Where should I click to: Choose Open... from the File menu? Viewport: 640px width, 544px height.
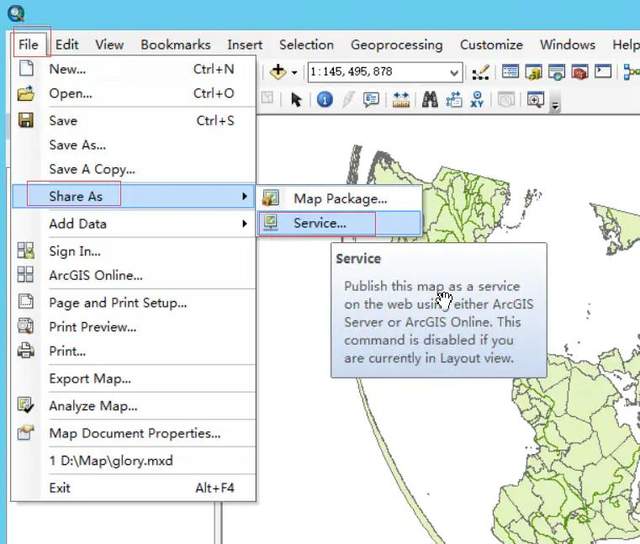[x=133, y=93]
